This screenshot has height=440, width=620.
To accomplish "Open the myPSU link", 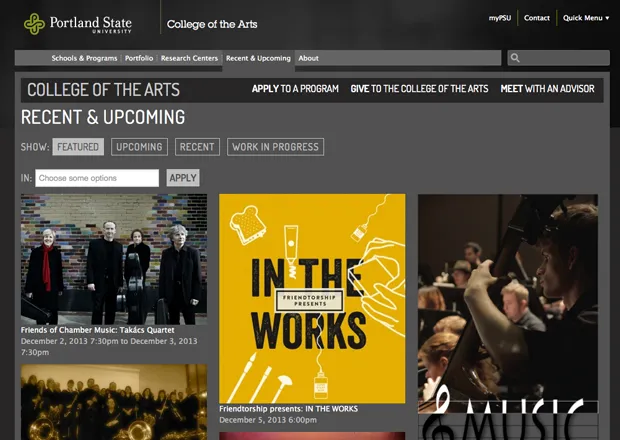I will click(x=500, y=18).
